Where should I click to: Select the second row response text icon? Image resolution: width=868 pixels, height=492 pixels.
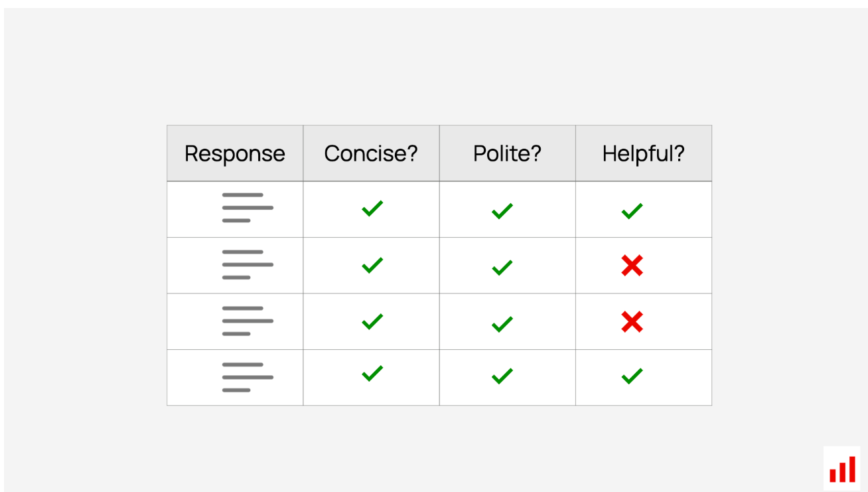click(x=248, y=264)
